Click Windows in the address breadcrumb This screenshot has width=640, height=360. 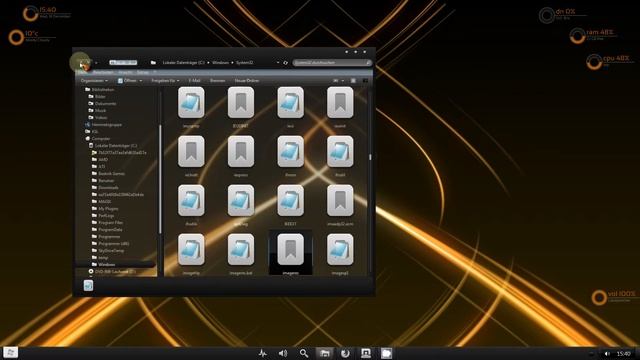(x=220, y=62)
